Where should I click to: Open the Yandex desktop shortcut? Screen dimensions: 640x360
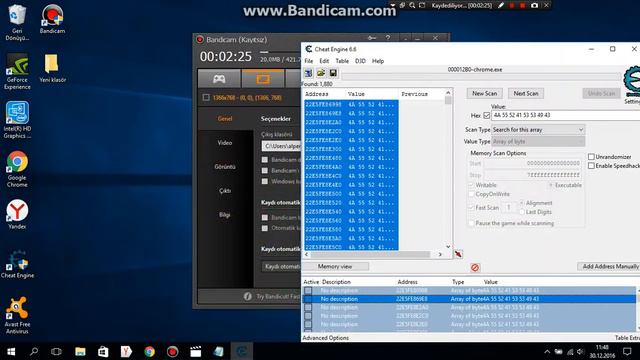coord(17,215)
